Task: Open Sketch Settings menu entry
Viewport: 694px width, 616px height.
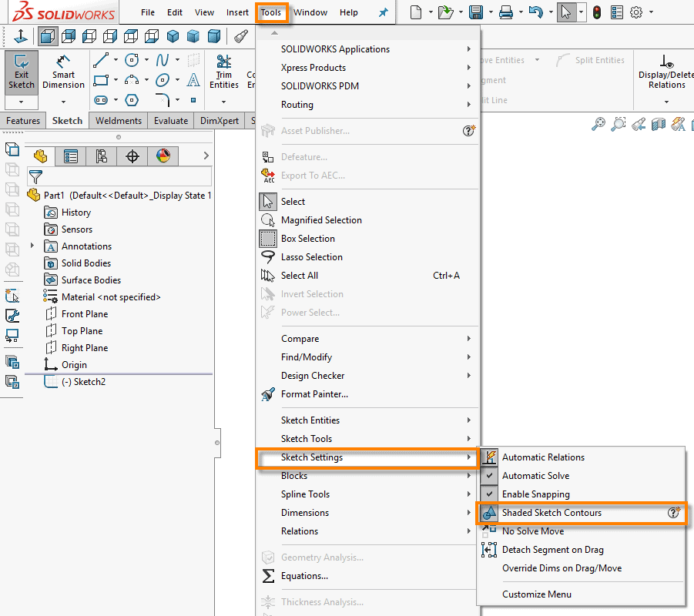Action: click(x=367, y=457)
